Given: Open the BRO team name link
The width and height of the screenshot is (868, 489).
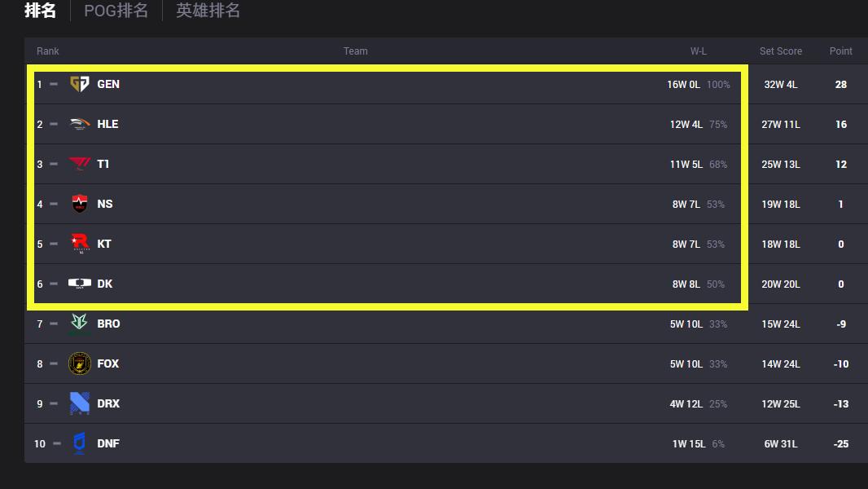Looking at the screenshot, I should (x=108, y=324).
